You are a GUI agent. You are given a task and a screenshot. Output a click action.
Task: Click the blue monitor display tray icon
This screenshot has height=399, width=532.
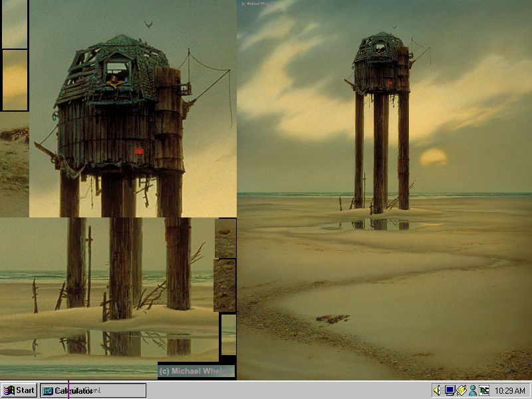click(x=450, y=390)
